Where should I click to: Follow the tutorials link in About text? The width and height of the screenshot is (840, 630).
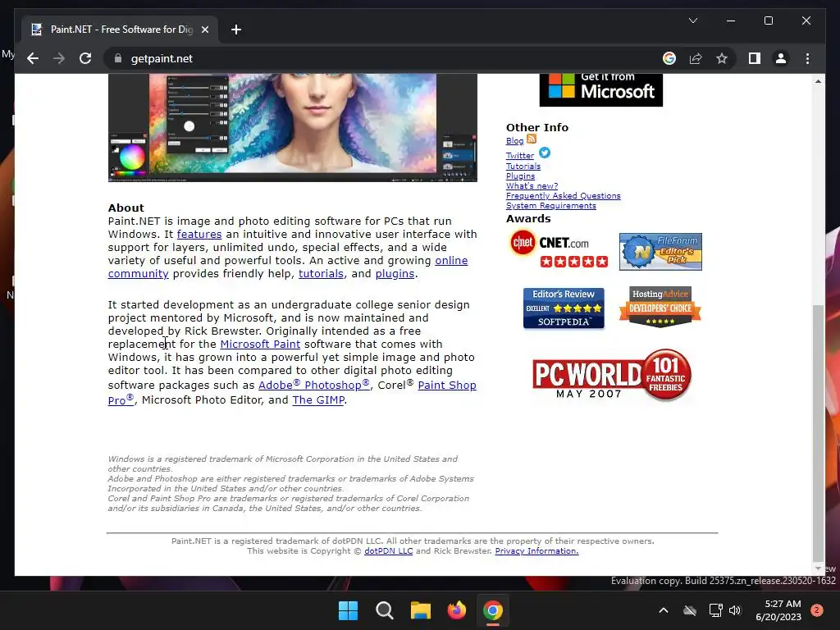point(321,273)
